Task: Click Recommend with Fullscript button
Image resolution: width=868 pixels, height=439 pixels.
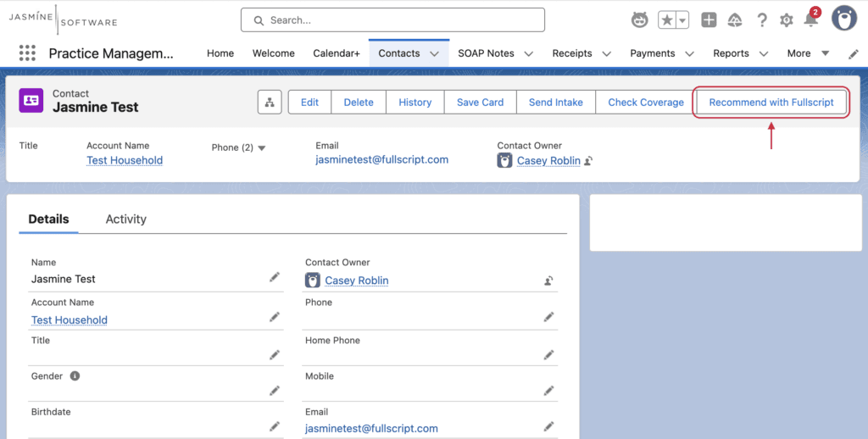Action: (771, 103)
